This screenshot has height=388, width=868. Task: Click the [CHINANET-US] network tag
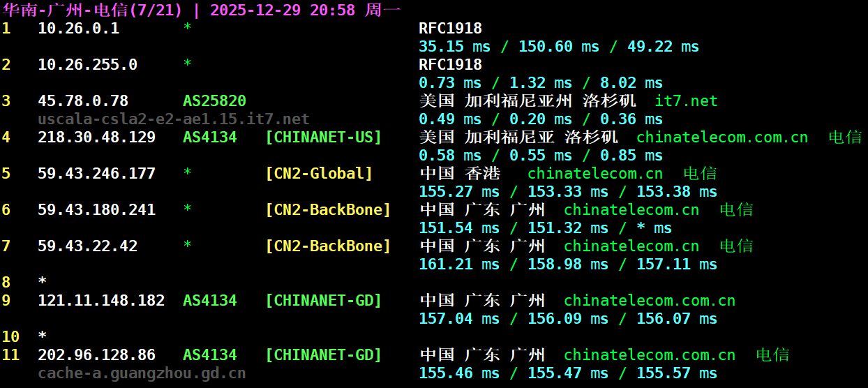tap(323, 137)
